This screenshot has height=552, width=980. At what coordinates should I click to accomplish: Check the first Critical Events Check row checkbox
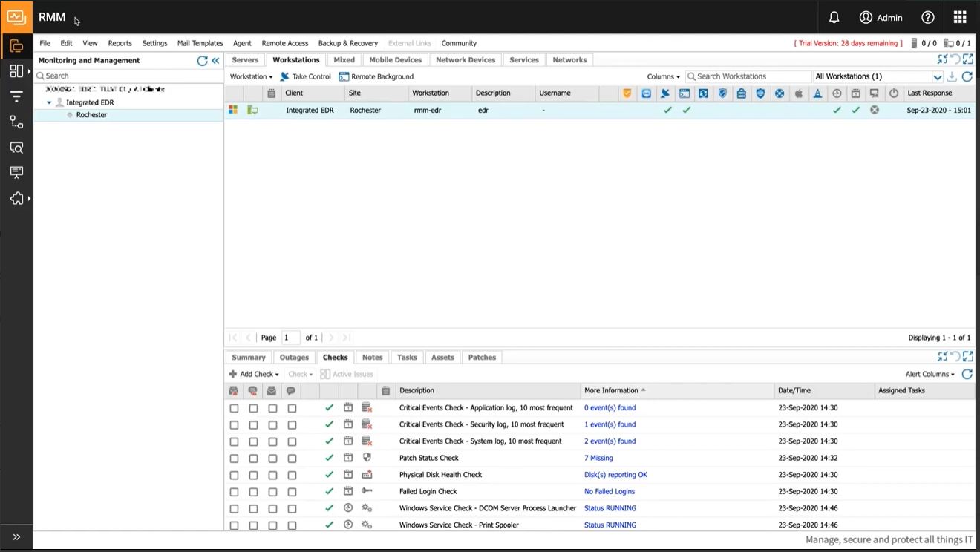pyautogui.click(x=234, y=407)
